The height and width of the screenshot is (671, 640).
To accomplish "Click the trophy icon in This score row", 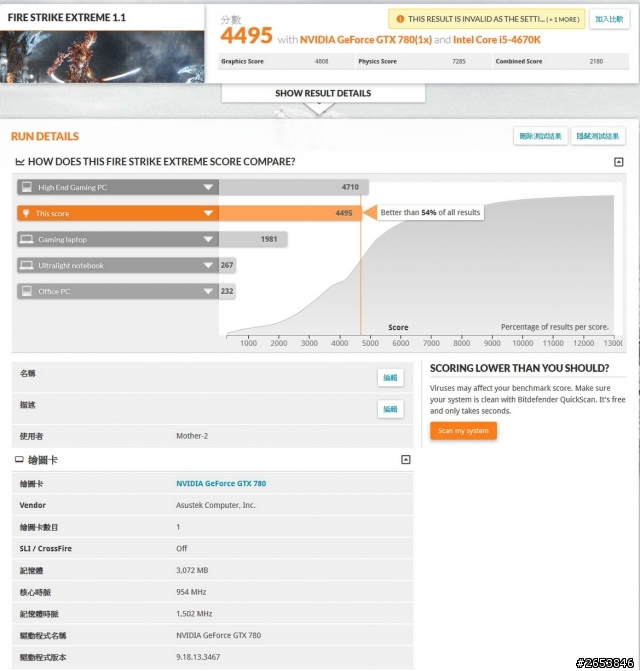I will pos(26,213).
